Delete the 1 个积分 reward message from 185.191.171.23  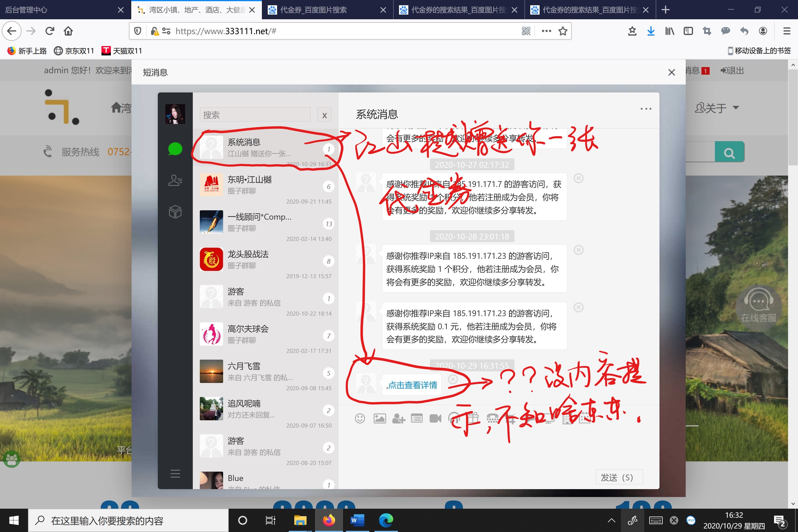578,250
